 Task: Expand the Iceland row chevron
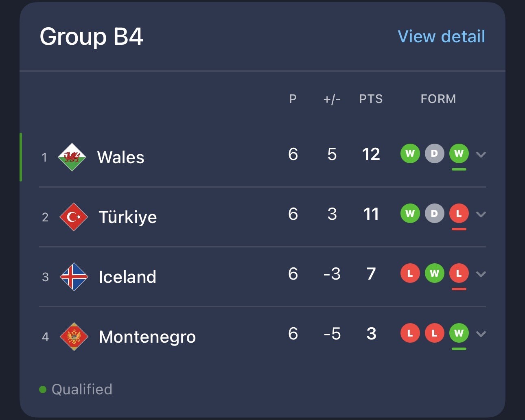(x=481, y=274)
